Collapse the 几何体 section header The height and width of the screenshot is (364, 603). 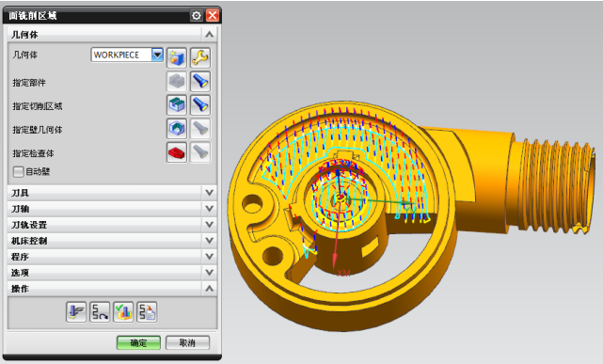click(x=112, y=35)
